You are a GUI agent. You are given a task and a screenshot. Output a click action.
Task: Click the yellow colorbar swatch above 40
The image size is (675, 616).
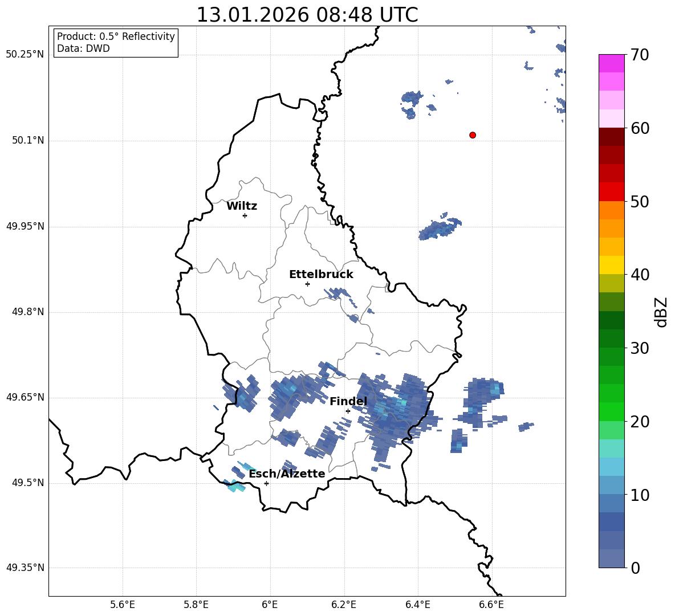point(612,265)
